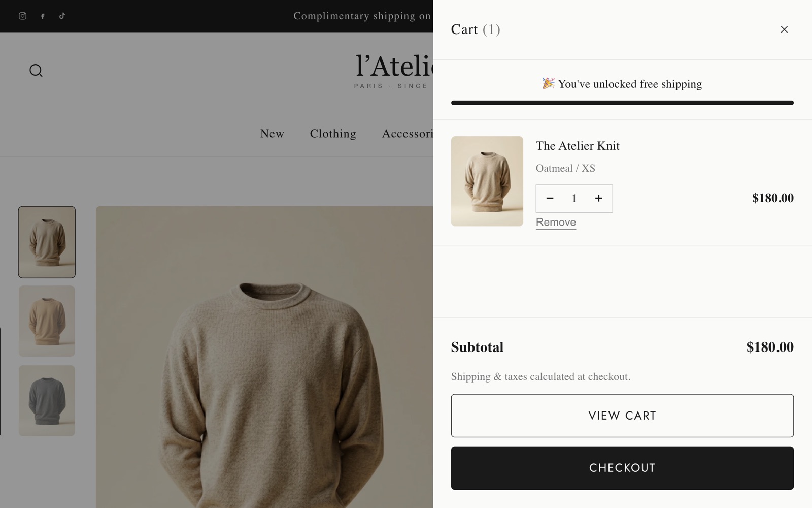Screen dimensions: 812x508
Task: Open the Clothing menu item
Action: [333, 134]
